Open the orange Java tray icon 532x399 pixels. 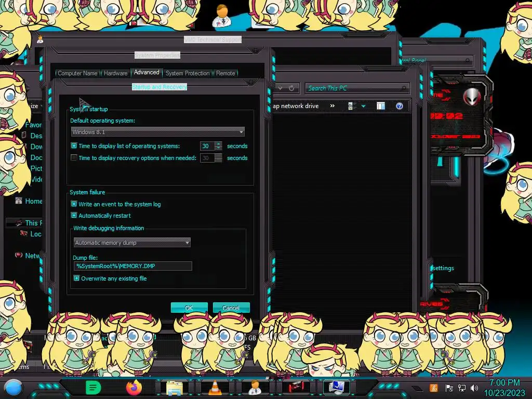[x=433, y=388]
